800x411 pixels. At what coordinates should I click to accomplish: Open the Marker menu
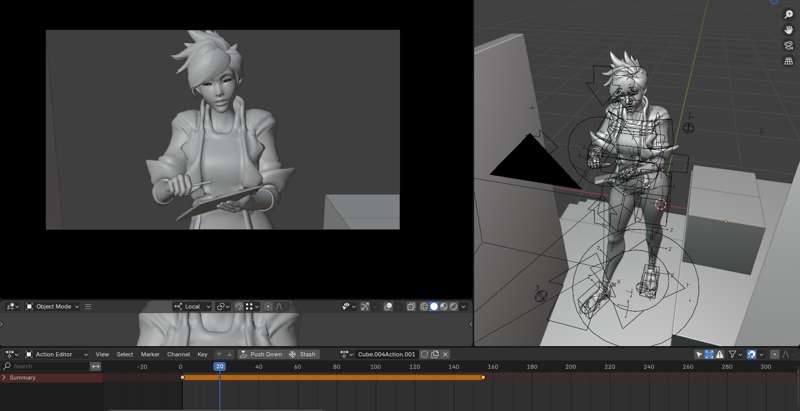click(150, 354)
